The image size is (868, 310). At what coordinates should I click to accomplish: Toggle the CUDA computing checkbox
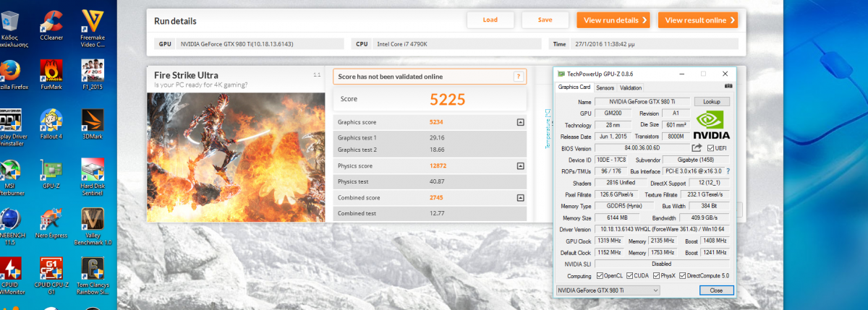631,275
